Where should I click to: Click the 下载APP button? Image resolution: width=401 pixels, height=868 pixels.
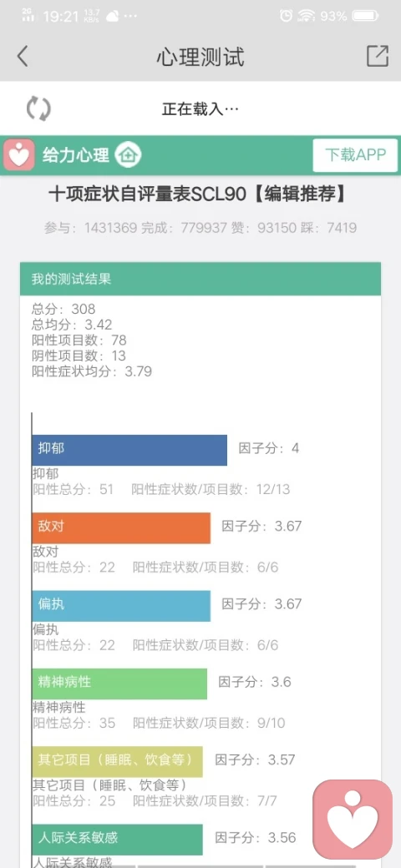(x=355, y=155)
